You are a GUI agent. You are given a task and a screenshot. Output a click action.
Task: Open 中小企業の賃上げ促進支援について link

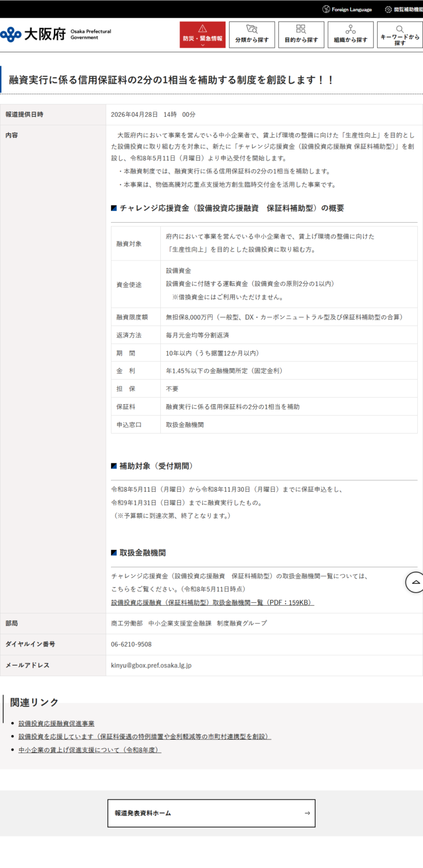89,750
